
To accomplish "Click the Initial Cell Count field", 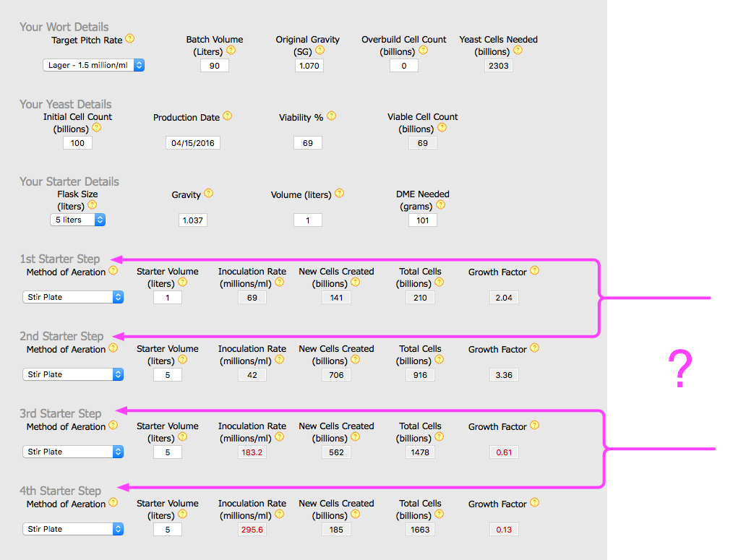I will (77, 143).
